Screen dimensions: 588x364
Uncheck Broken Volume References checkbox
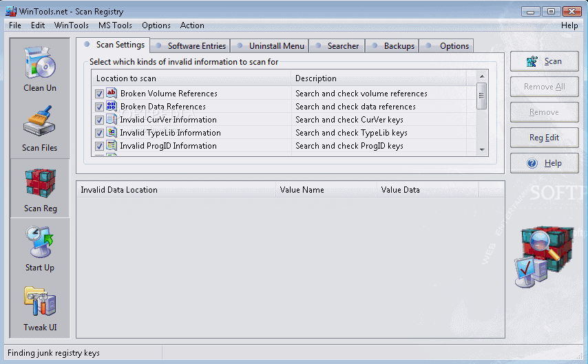(99, 94)
